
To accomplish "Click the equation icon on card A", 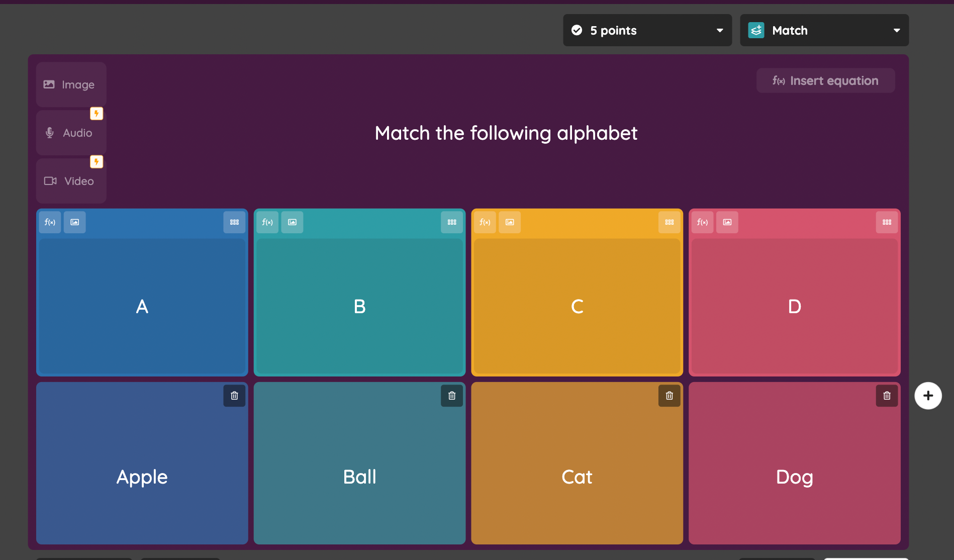I will 50,222.
